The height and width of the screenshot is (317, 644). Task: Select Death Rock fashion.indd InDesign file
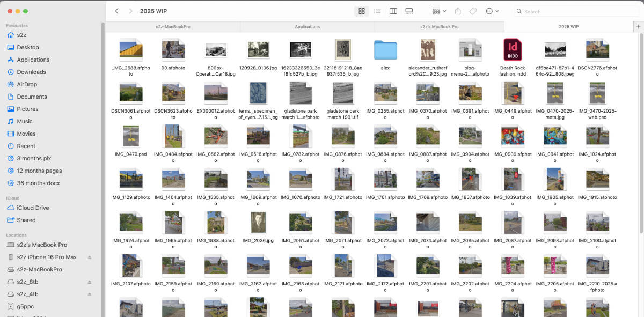[x=513, y=50]
